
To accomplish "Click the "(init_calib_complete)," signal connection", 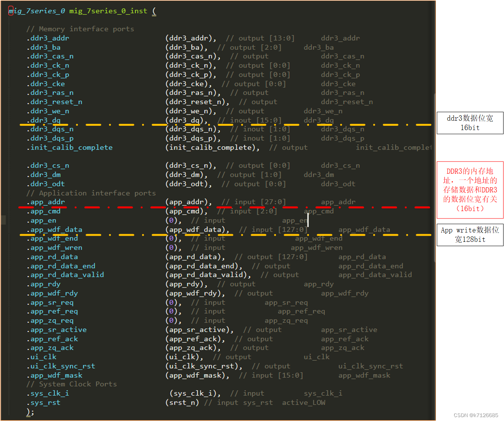I will pos(212,148).
